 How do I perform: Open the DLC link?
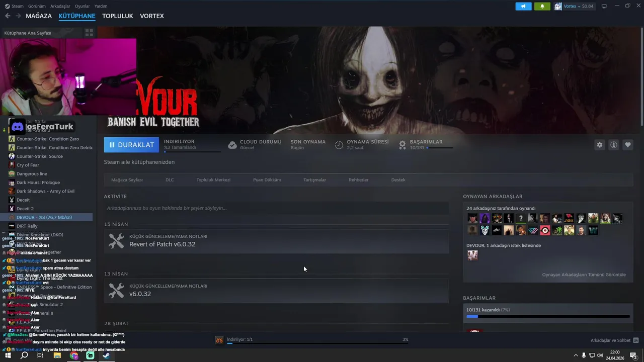coord(170,179)
